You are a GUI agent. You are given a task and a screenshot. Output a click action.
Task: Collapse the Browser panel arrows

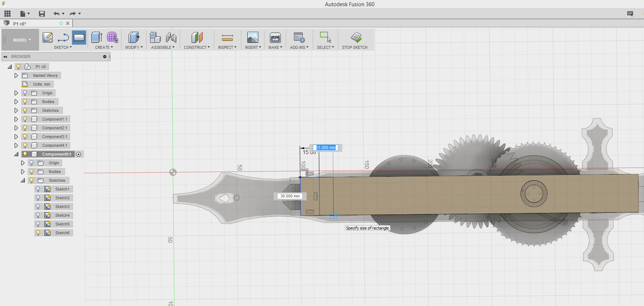(x=5, y=57)
